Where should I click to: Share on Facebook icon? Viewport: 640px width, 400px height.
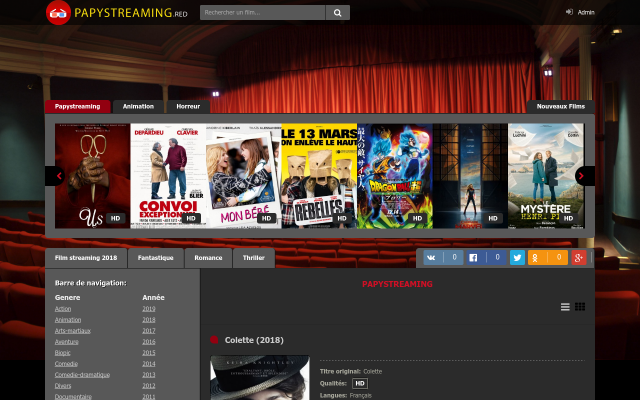pos(473,258)
